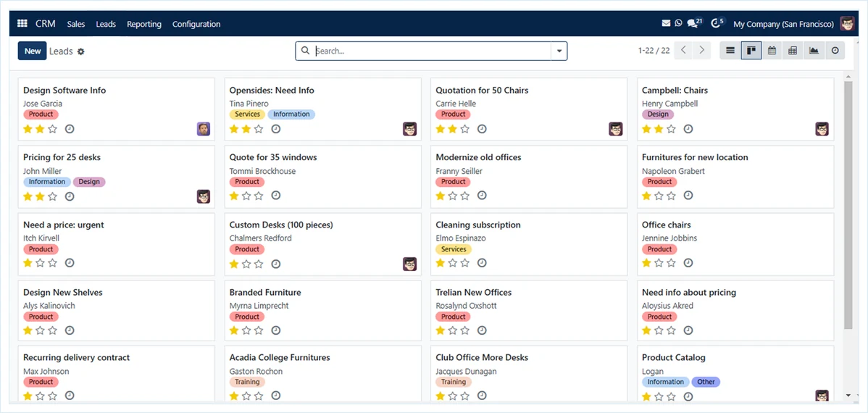Open activity clock on Pricing for 25 desks
Screen dimensions: 868x413
(x=70, y=196)
